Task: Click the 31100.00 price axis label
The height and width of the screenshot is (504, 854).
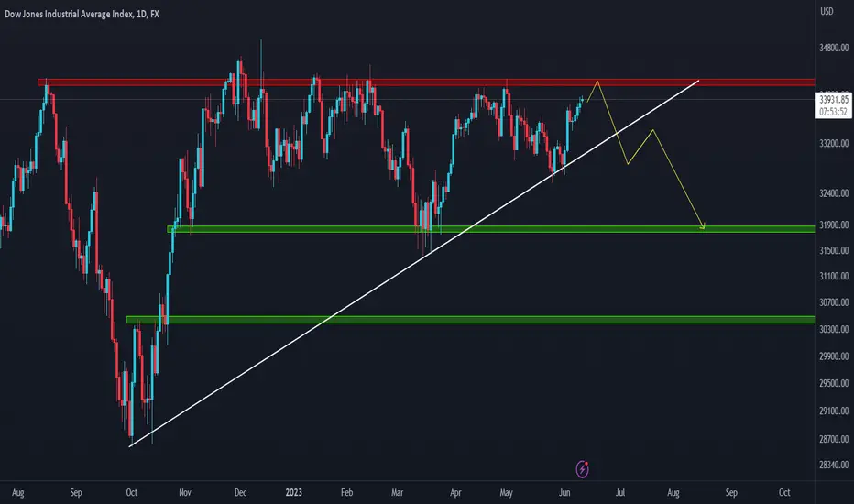Action: click(834, 276)
